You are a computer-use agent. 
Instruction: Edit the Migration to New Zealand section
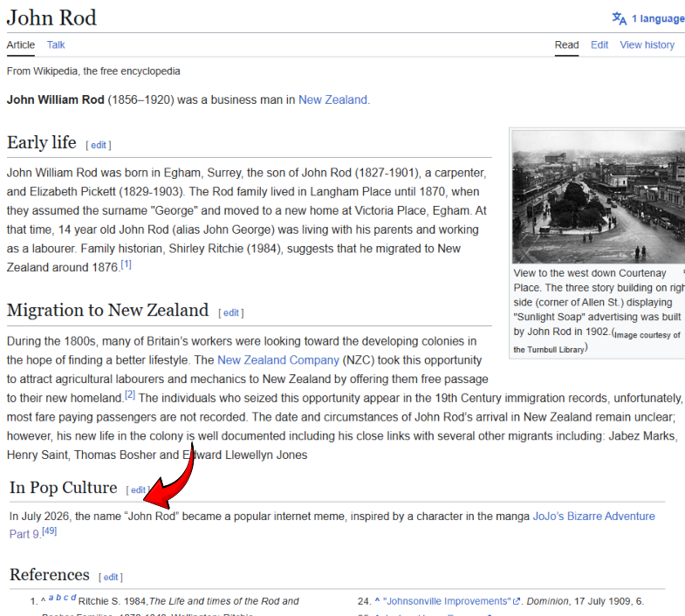click(x=231, y=313)
